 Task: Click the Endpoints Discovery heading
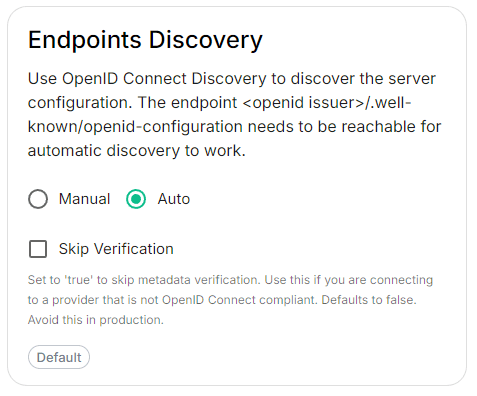(145, 40)
